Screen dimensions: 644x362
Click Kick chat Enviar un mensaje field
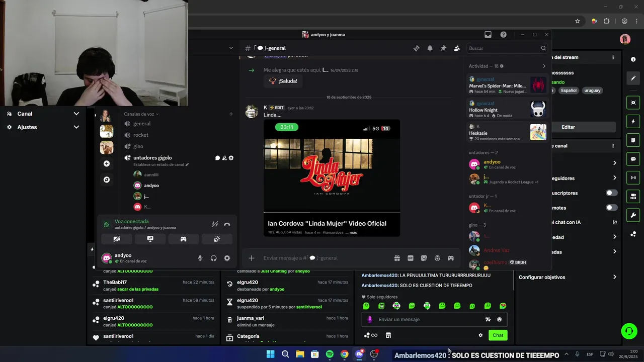[428, 319]
